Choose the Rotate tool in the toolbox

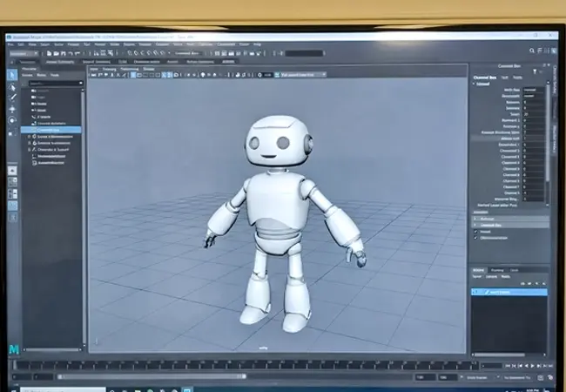pyautogui.click(x=12, y=120)
